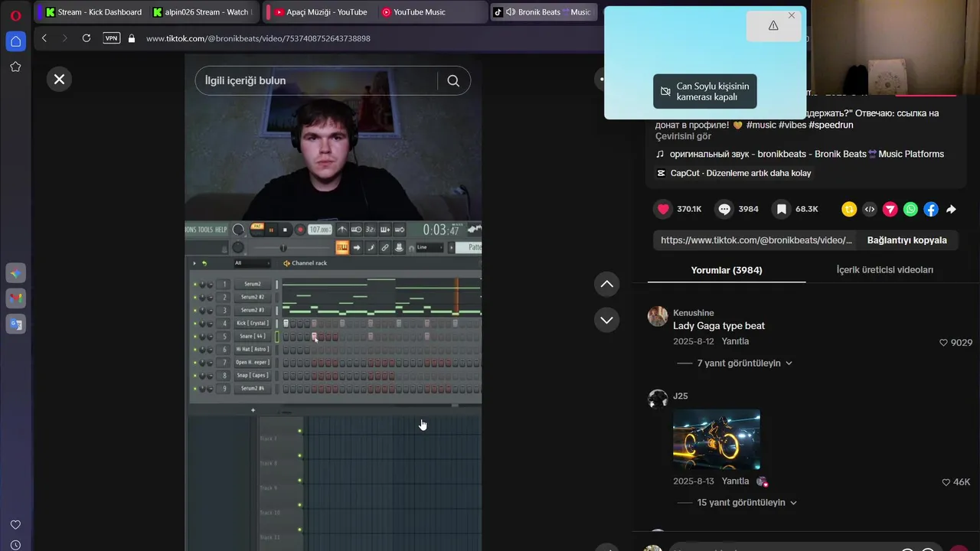Open the Opera sidebar home icon

point(15,41)
